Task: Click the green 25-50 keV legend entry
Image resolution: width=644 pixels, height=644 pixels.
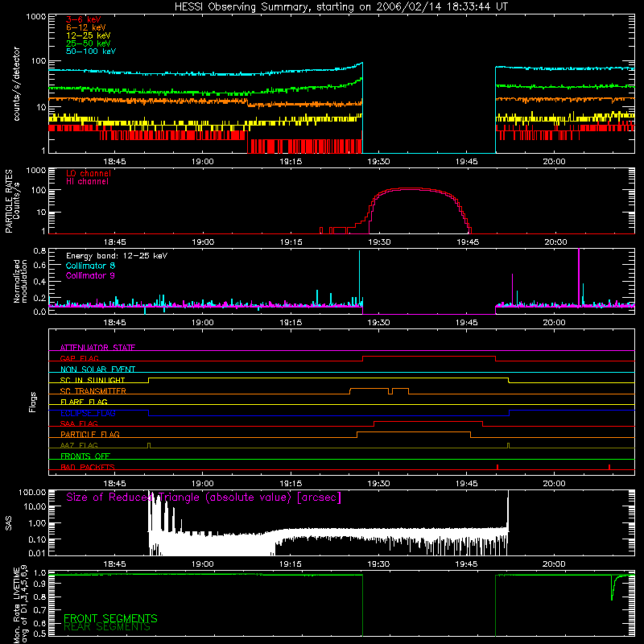Action: pyautogui.click(x=89, y=43)
